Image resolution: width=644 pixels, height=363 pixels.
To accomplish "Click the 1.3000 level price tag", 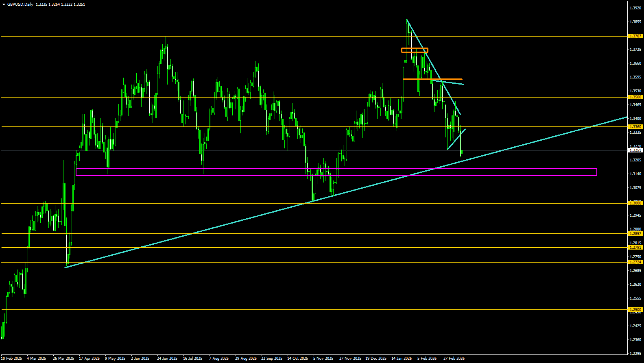I will pos(635,203).
